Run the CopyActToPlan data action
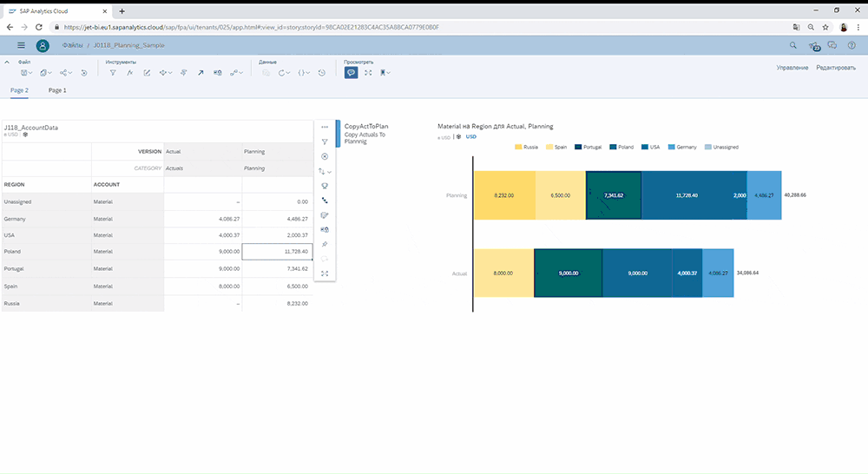The height and width of the screenshot is (474, 868). click(x=366, y=126)
